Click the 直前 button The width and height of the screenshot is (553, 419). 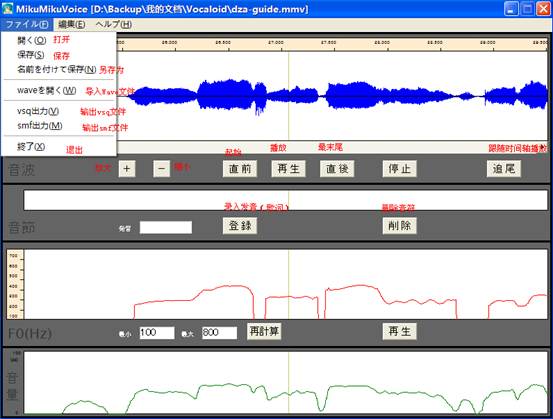(x=240, y=169)
